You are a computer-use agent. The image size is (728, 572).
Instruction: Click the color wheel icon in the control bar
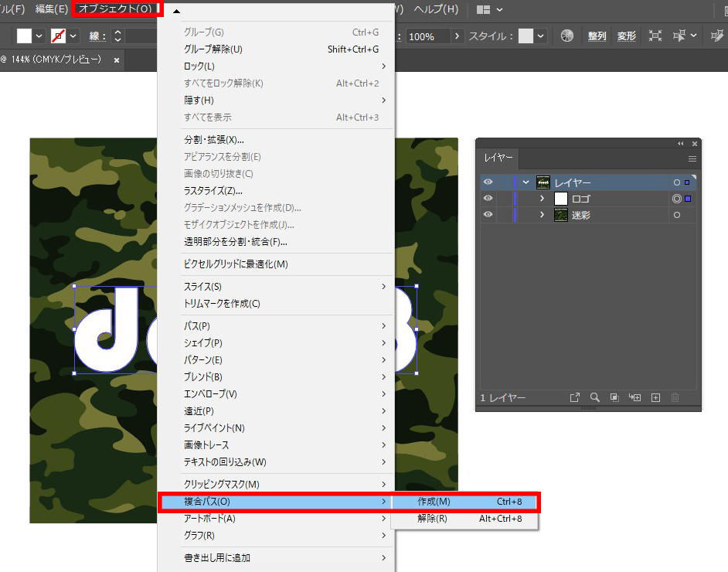(x=567, y=36)
